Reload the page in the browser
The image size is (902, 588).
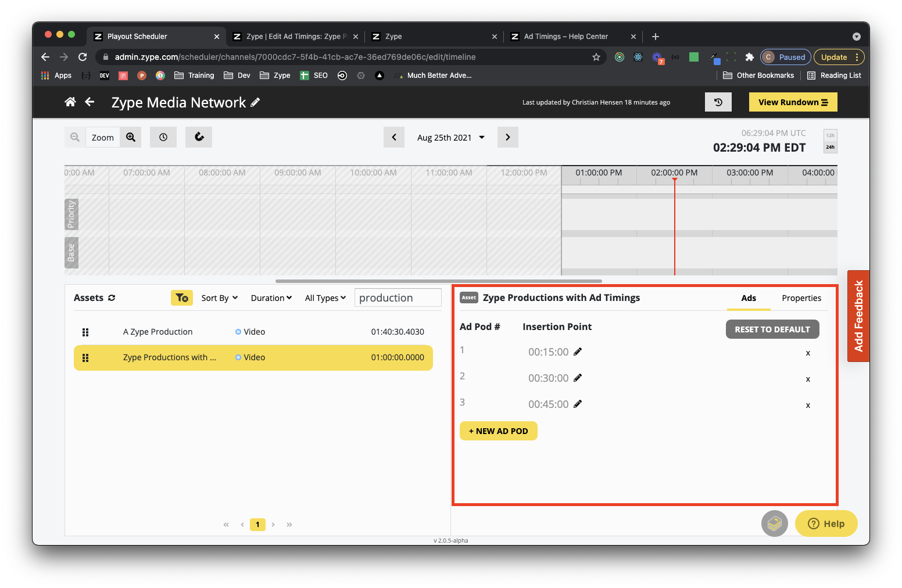(83, 57)
